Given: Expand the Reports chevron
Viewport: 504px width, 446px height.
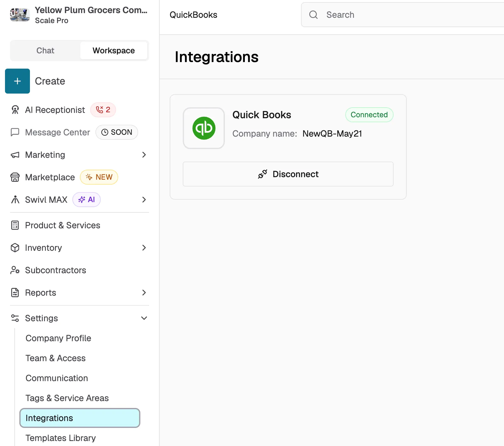Looking at the screenshot, I should point(144,293).
